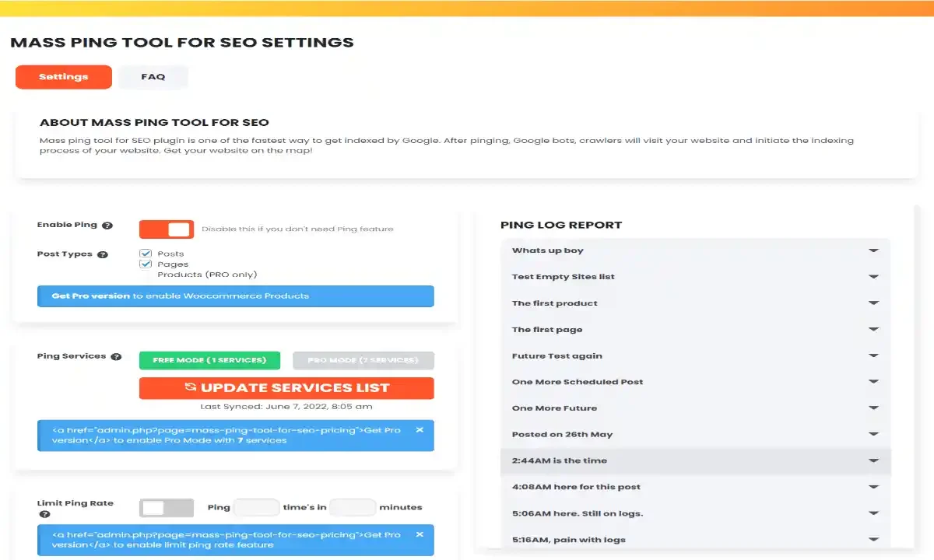Open the Enable Ping help icon
The width and height of the screenshot is (934, 560).
[107, 226]
